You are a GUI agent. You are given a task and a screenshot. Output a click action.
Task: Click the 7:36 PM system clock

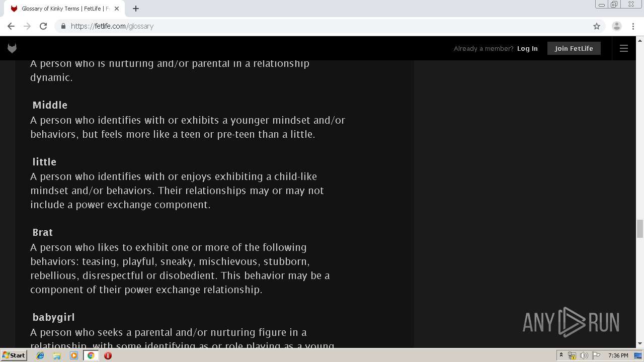618,355
